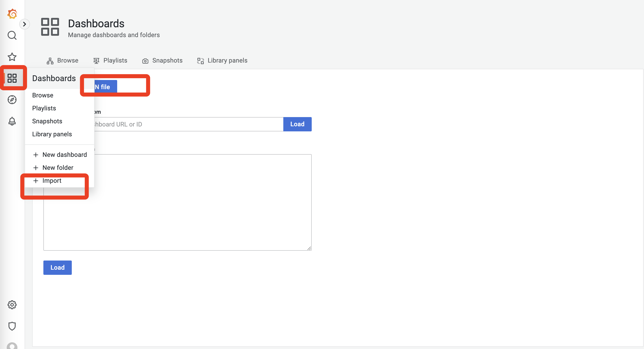The height and width of the screenshot is (349, 644).
Task: Select Library panels in the flyout menu
Action: pos(52,134)
